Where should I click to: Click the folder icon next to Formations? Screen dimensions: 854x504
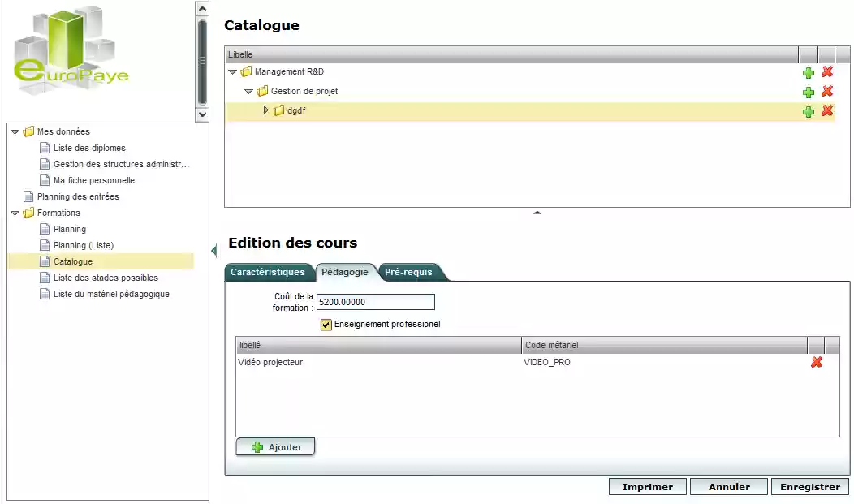tap(28, 213)
